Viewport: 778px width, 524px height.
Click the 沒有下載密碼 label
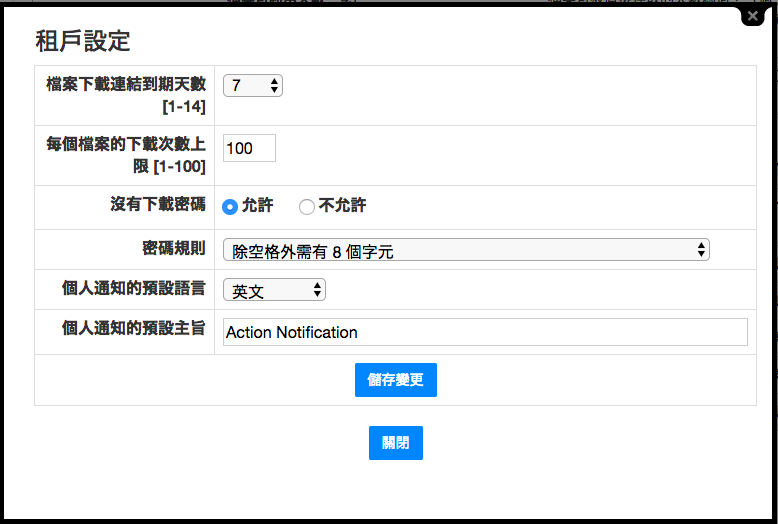click(x=158, y=204)
